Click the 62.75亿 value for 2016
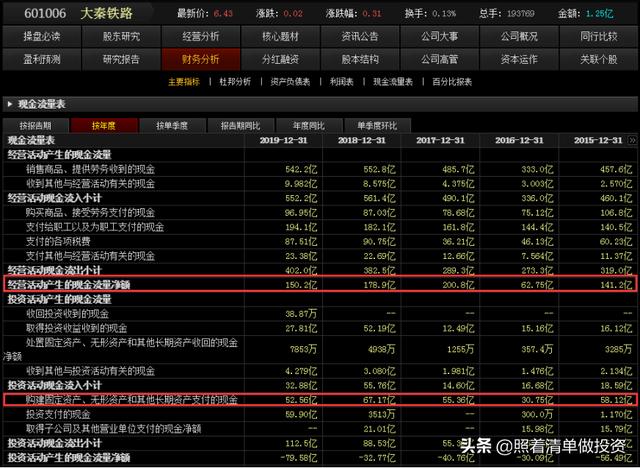The image size is (640, 468). [537, 285]
